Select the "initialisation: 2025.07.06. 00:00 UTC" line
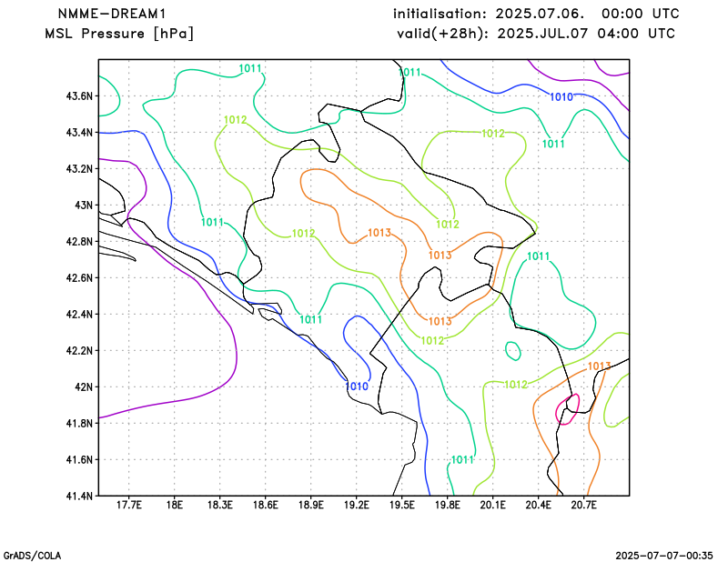Screen dimensions: 728x562 (536, 14)
